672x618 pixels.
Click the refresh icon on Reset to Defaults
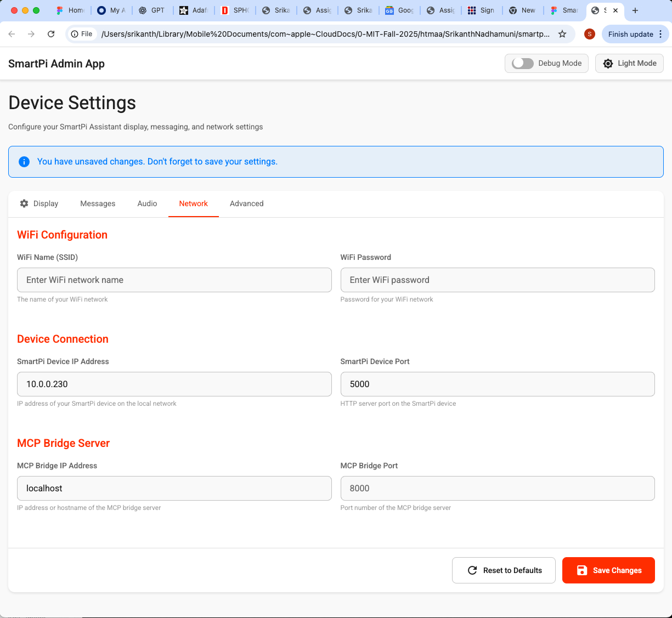472,570
